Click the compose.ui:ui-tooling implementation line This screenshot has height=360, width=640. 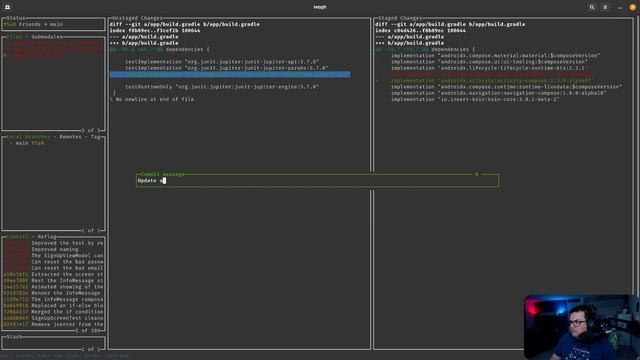489,62
